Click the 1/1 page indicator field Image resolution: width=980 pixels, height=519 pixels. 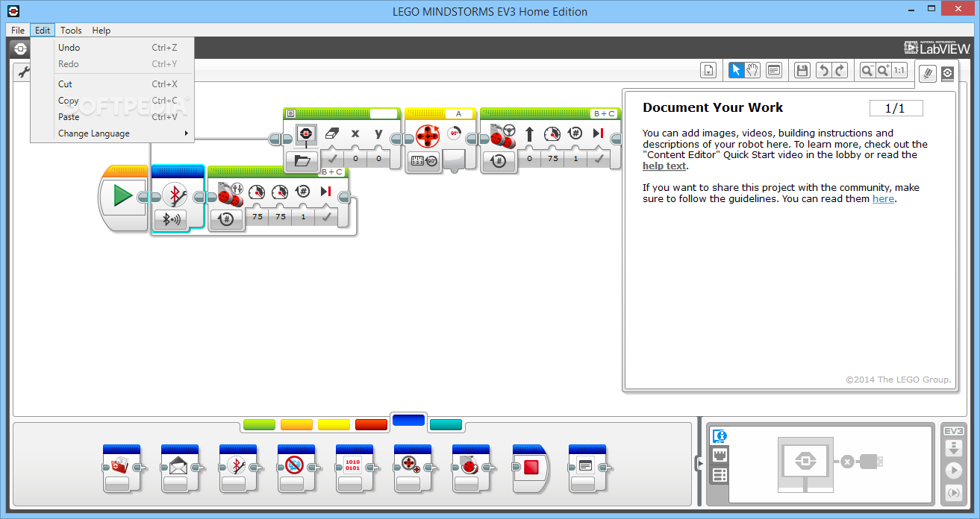(896, 109)
